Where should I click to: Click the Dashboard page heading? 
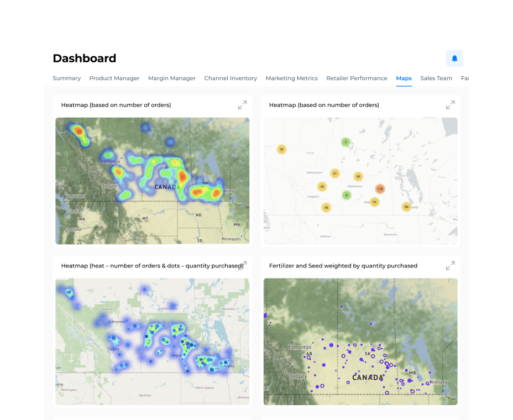coord(85,58)
